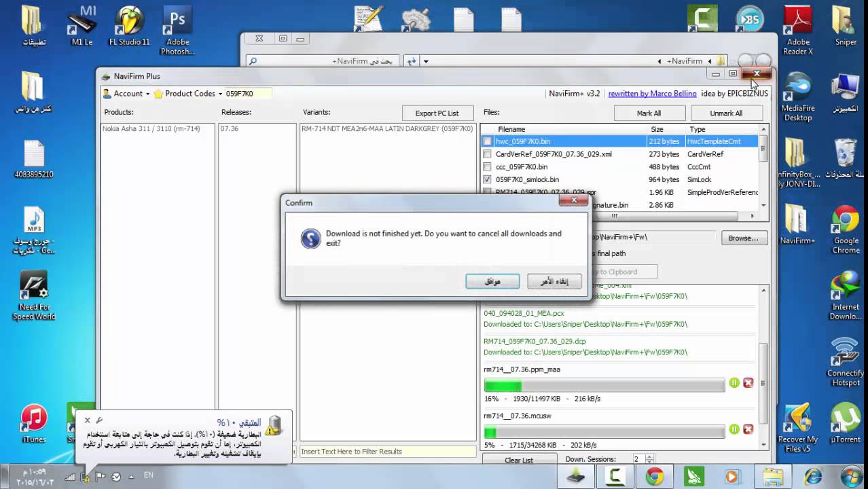Viewport: 868px width, 489px height.
Task: Cancel the rm714__07.36.mcusw download
Action: pyautogui.click(x=748, y=429)
